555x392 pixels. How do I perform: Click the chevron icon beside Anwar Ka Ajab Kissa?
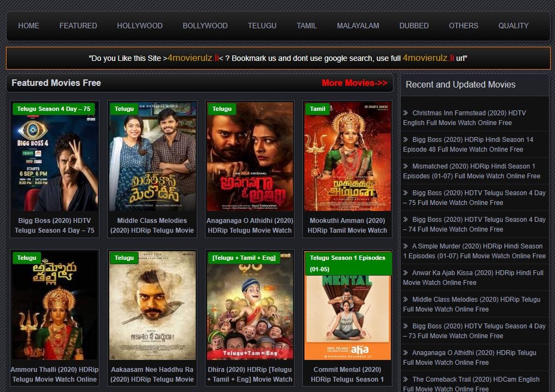coord(406,273)
